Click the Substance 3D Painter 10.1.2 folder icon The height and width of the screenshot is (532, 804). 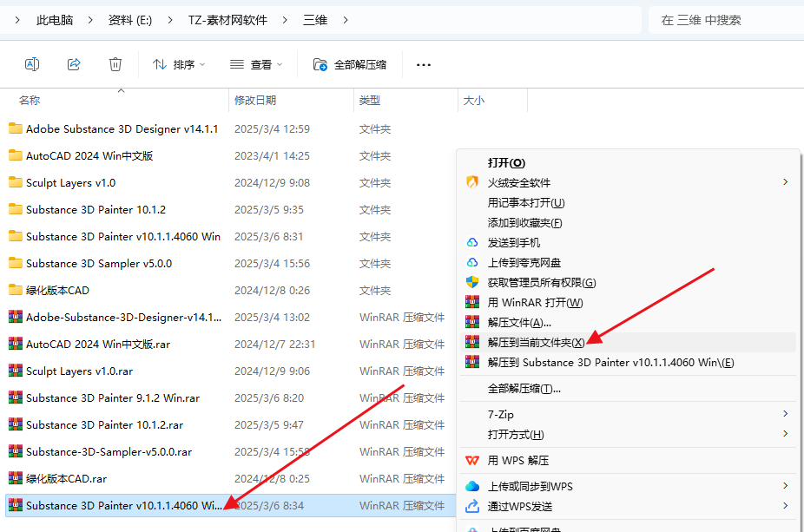coord(16,209)
